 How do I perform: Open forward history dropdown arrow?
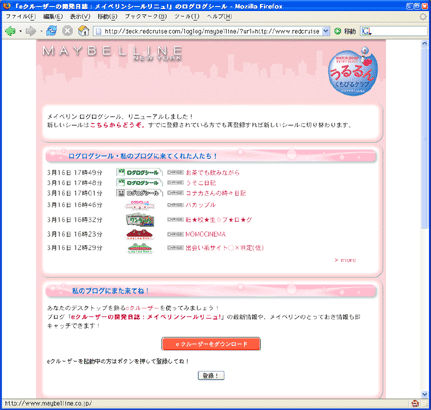coord(41,31)
